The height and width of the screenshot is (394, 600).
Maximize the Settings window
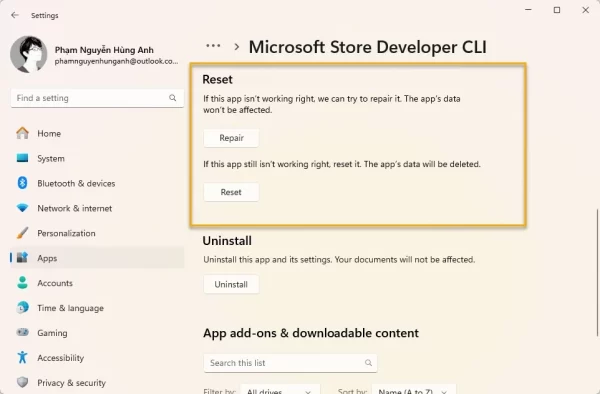click(557, 10)
